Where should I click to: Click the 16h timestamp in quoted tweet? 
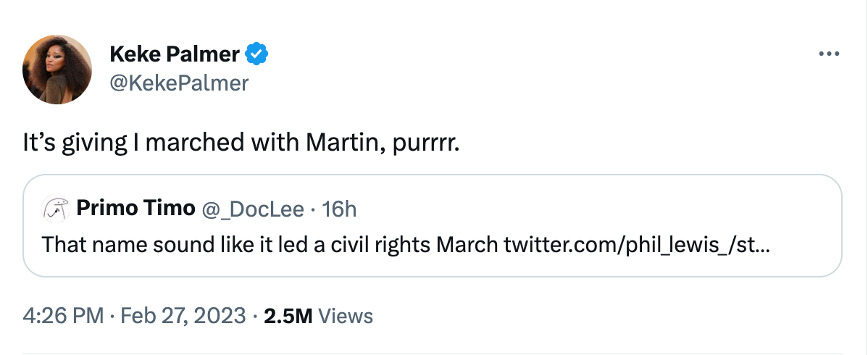click(x=339, y=209)
